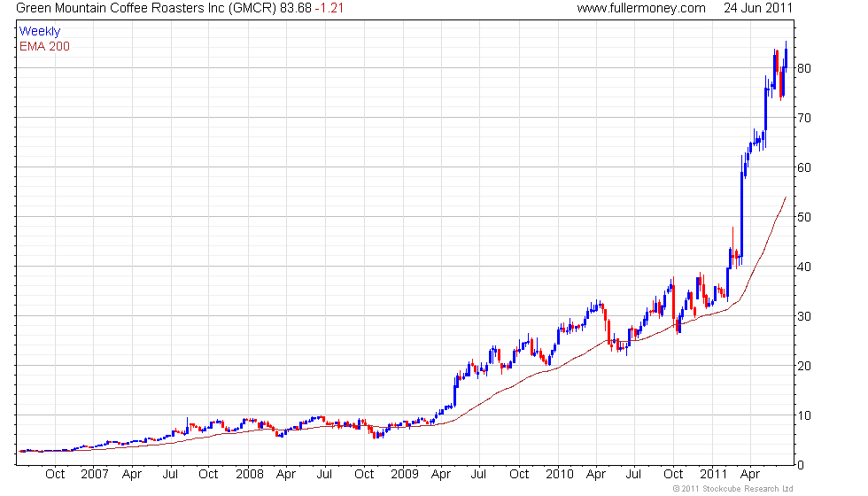Click the 2008 year label on time axis
The image size is (868, 496).
coord(250,475)
